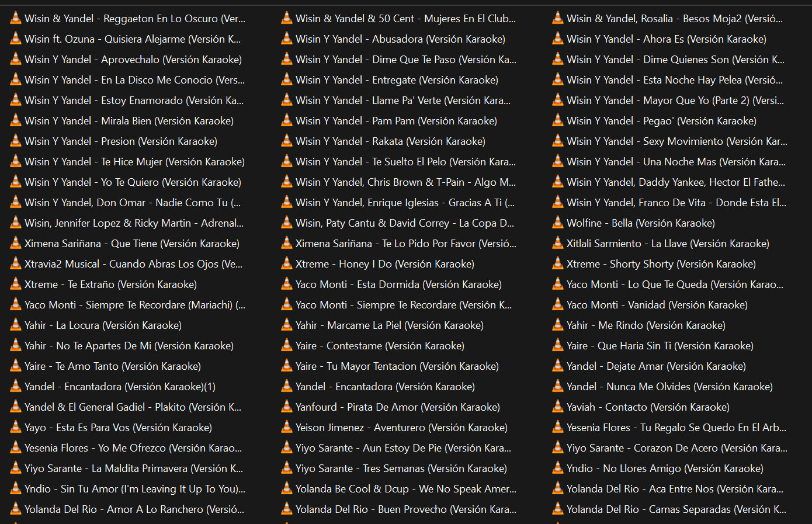Click the VLC cone for Xtreme - Honey I Do
The image size is (812, 524).
pos(287,263)
